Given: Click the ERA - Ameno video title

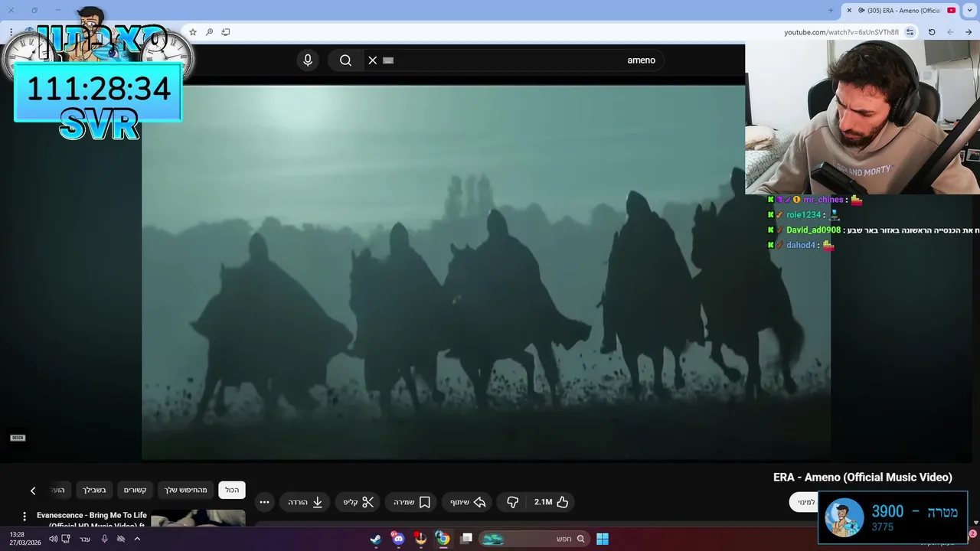Looking at the screenshot, I should coord(863,478).
